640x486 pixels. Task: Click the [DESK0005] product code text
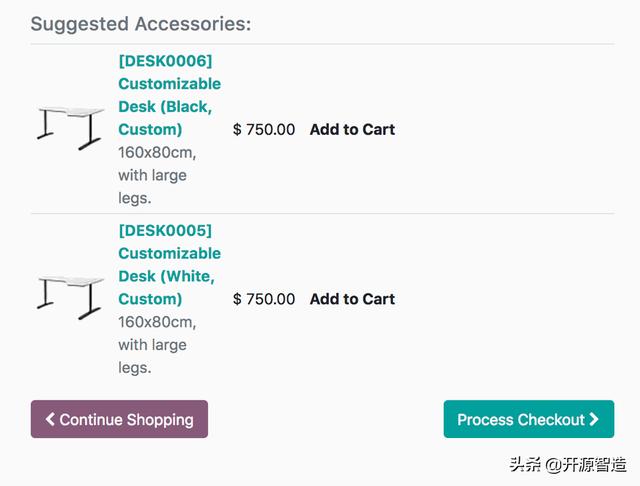point(165,231)
